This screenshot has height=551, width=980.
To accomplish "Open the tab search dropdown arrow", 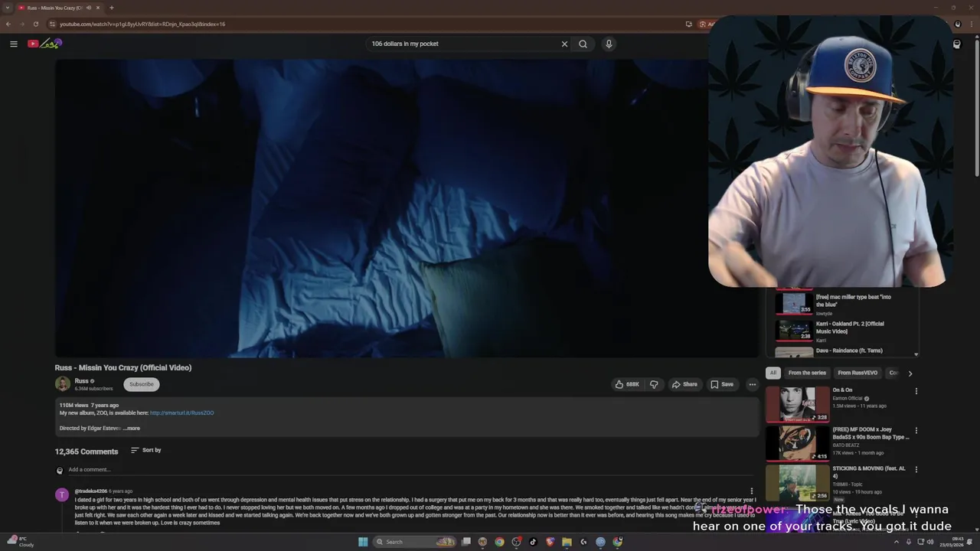I will pyautogui.click(x=8, y=8).
